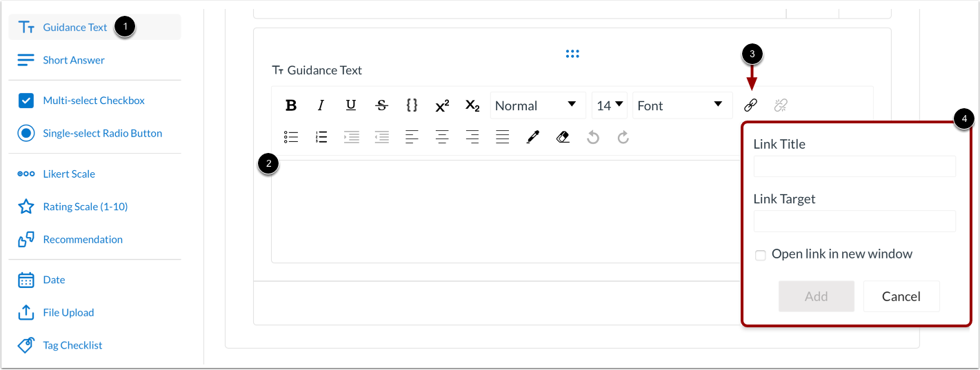The height and width of the screenshot is (370, 980).
Task: Add a Multi-select Checkbox field
Action: click(95, 101)
